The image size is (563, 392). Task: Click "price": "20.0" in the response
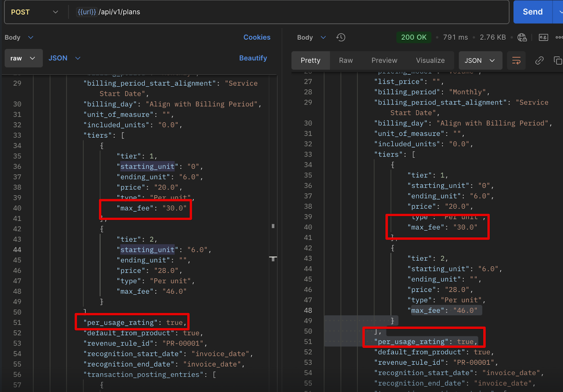point(440,206)
